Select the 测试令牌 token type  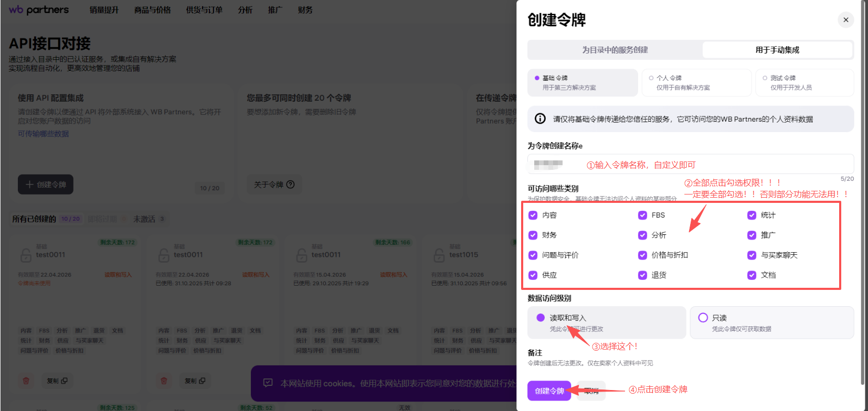point(805,83)
